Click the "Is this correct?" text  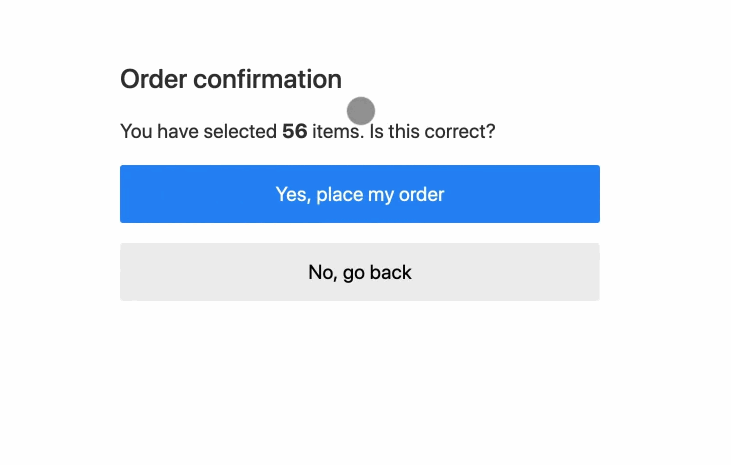point(432,131)
